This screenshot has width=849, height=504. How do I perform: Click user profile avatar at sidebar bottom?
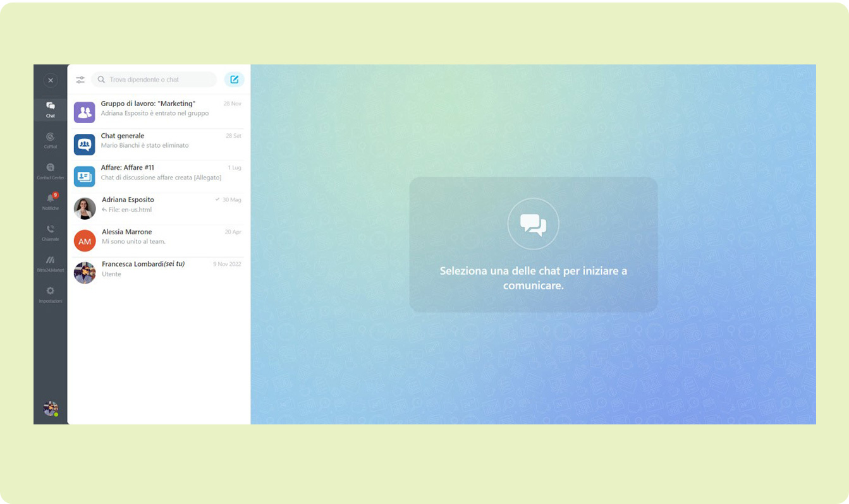51,409
